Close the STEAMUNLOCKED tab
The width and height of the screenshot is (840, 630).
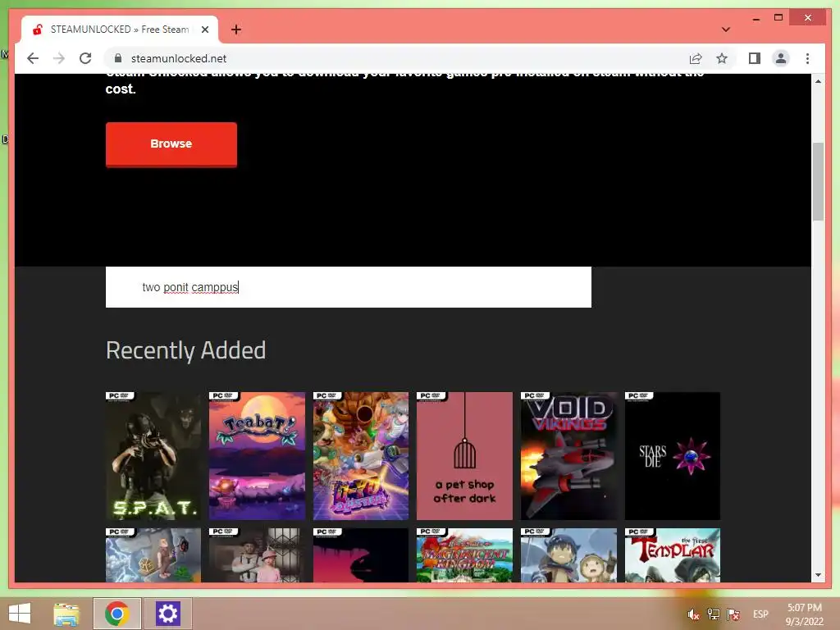tap(204, 30)
